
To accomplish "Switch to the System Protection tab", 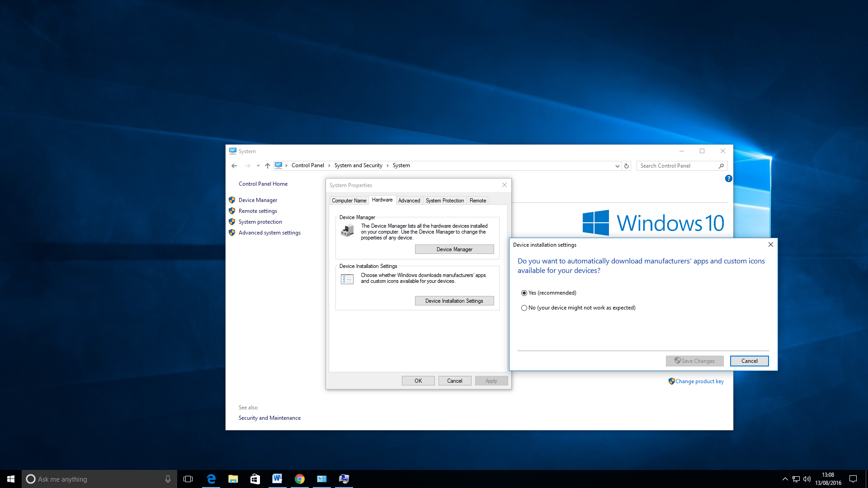I will pyautogui.click(x=444, y=201).
